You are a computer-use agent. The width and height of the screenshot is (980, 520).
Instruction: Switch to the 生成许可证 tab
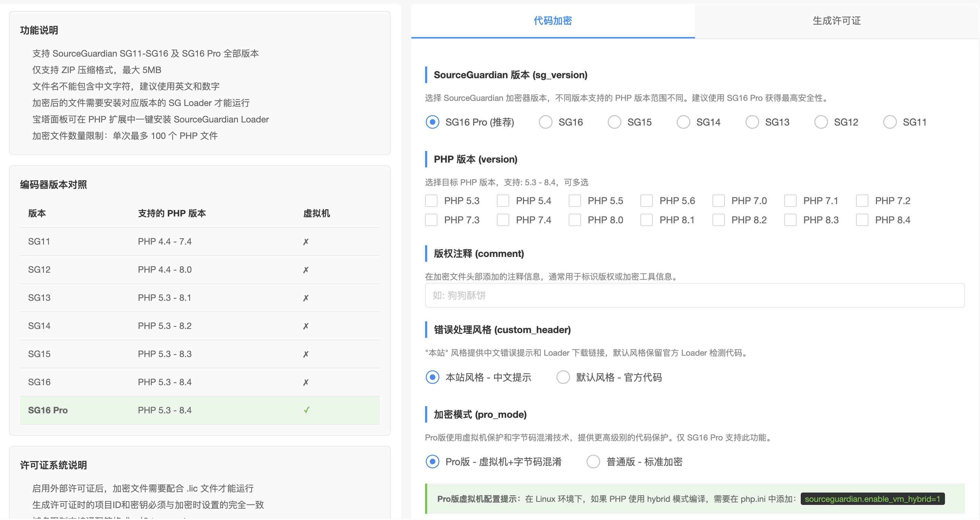(x=836, y=21)
